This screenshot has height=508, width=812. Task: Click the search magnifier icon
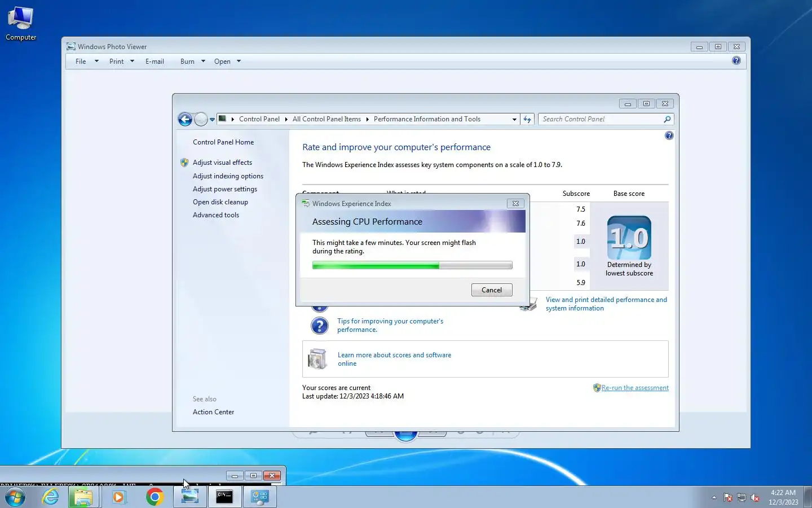coord(667,119)
